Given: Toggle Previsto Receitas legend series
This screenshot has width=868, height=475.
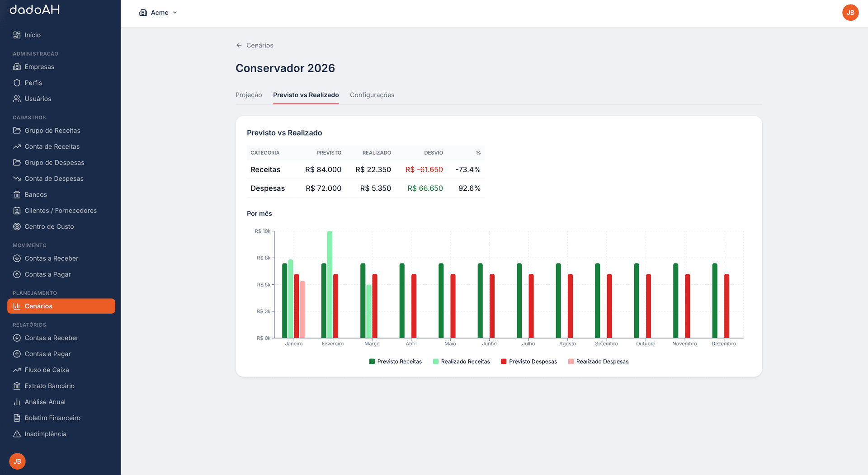Looking at the screenshot, I should point(395,362).
